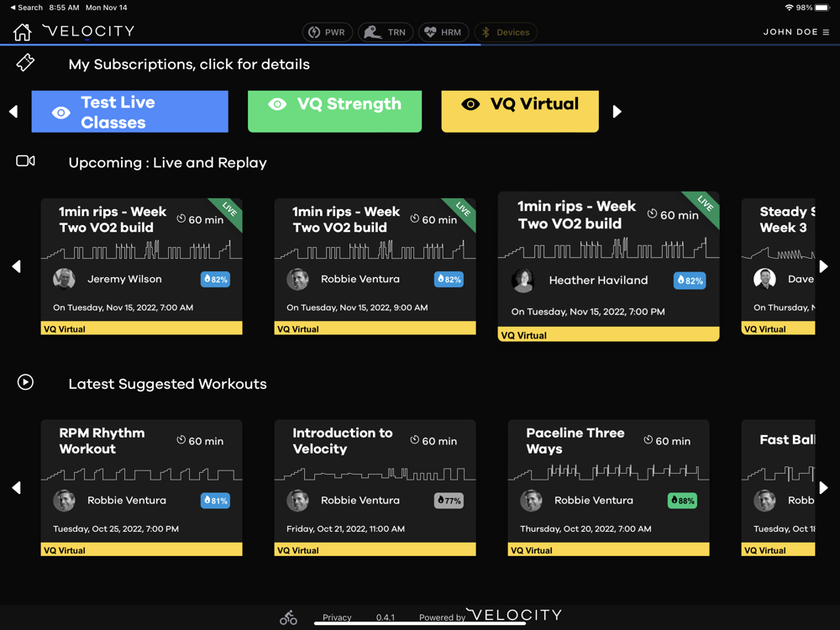Click the workout profile graph on Paceline Three Ways
This screenshot has height=630, width=840.
(608, 472)
